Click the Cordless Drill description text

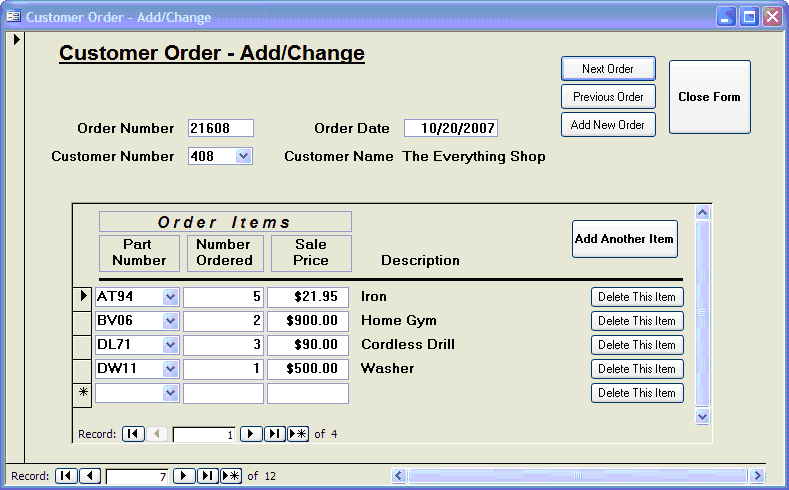coord(408,345)
